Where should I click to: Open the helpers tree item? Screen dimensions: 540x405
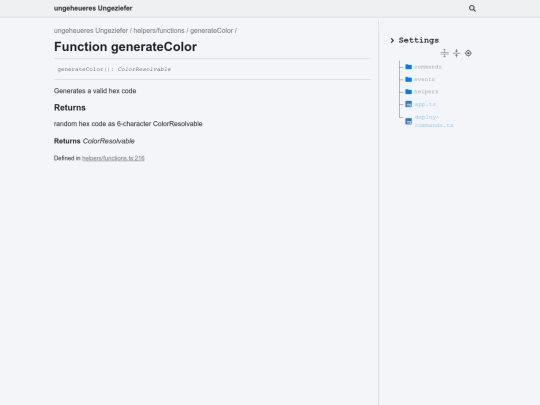click(426, 92)
